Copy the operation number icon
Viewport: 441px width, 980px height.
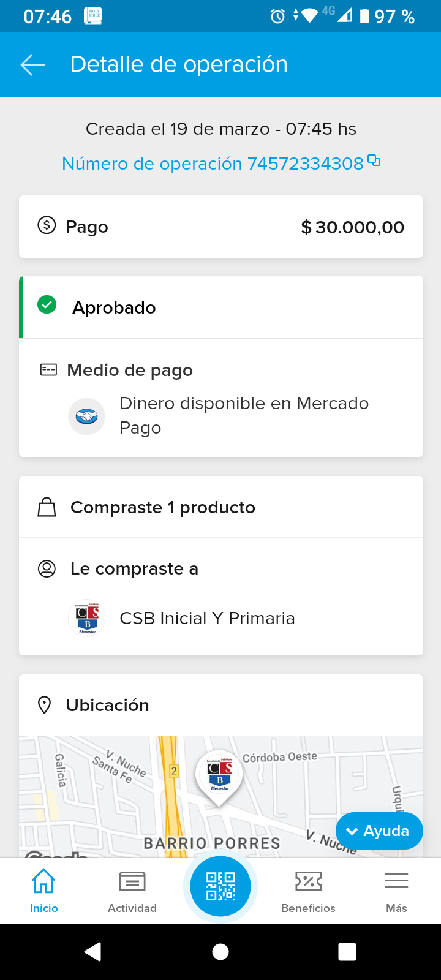coord(374,161)
